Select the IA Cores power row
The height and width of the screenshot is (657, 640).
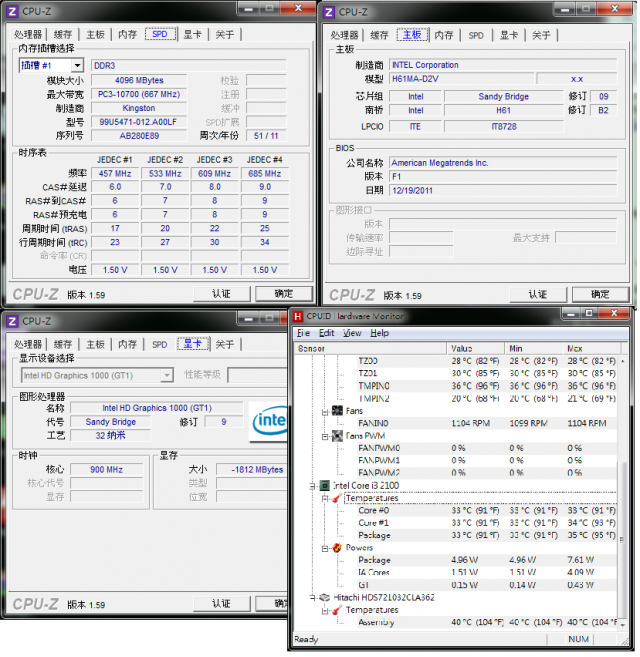(486, 573)
